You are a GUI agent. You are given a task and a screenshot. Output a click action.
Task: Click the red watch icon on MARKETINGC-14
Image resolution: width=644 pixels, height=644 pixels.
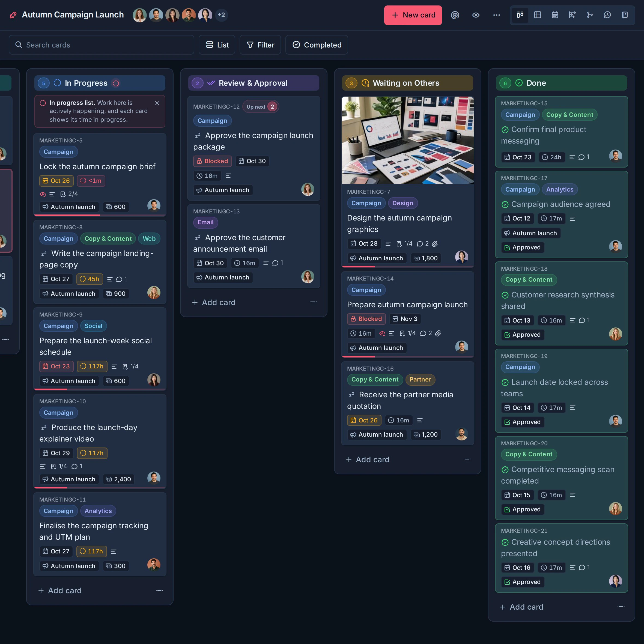[382, 333]
